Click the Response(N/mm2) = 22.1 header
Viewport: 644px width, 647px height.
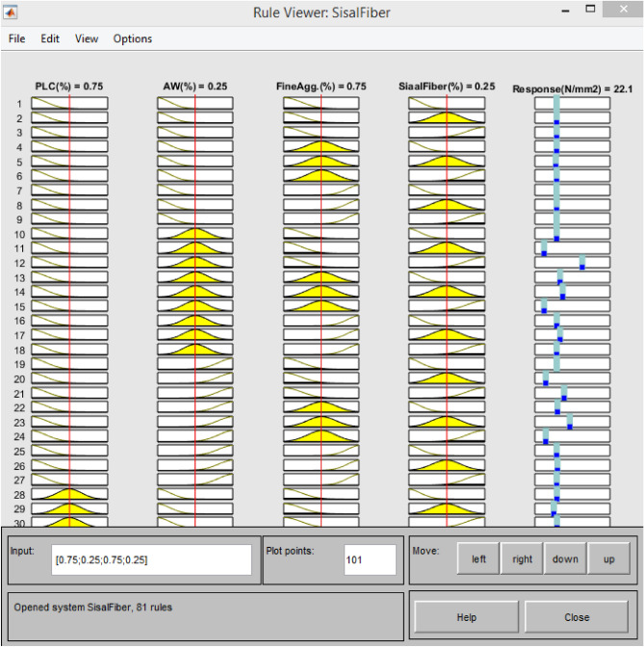coord(572,89)
